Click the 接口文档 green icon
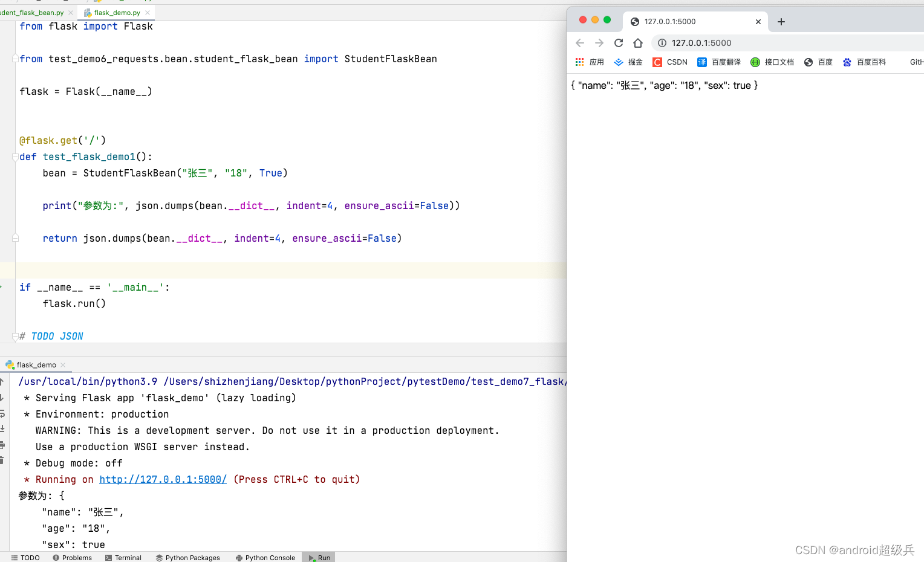 coord(755,62)
